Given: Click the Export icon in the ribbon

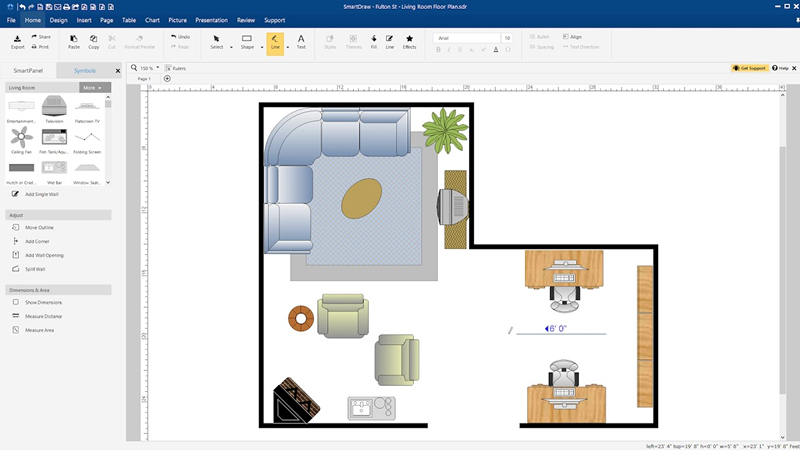Looking at the screenshot, I should pos(17,41).
